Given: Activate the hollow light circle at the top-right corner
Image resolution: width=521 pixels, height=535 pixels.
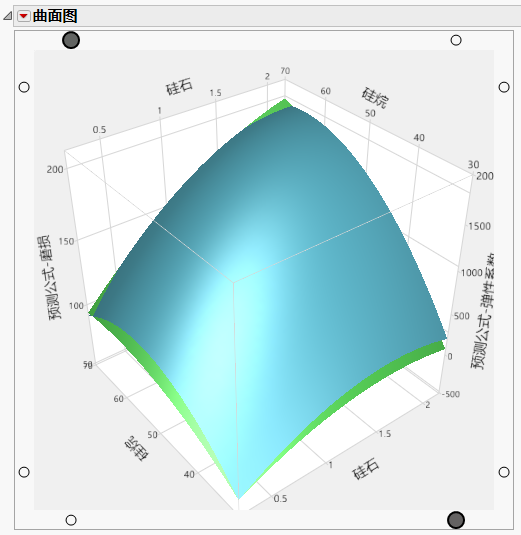Looking at the screenshot, I should (456, 40).
